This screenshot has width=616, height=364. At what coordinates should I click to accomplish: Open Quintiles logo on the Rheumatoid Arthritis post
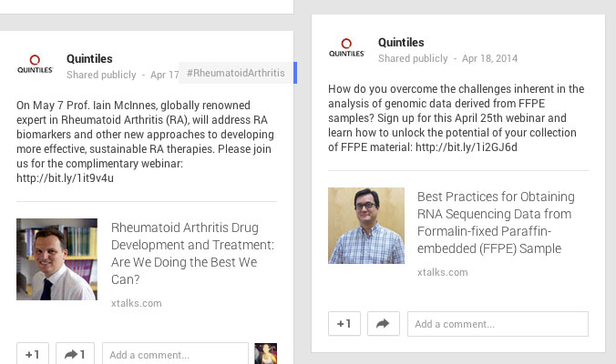[35, 66]
